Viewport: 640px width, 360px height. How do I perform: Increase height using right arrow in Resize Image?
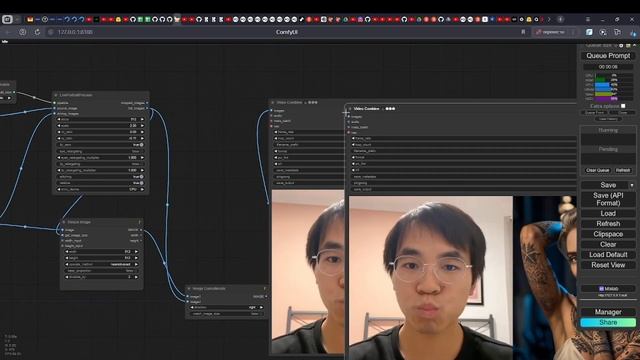[136, 258]
